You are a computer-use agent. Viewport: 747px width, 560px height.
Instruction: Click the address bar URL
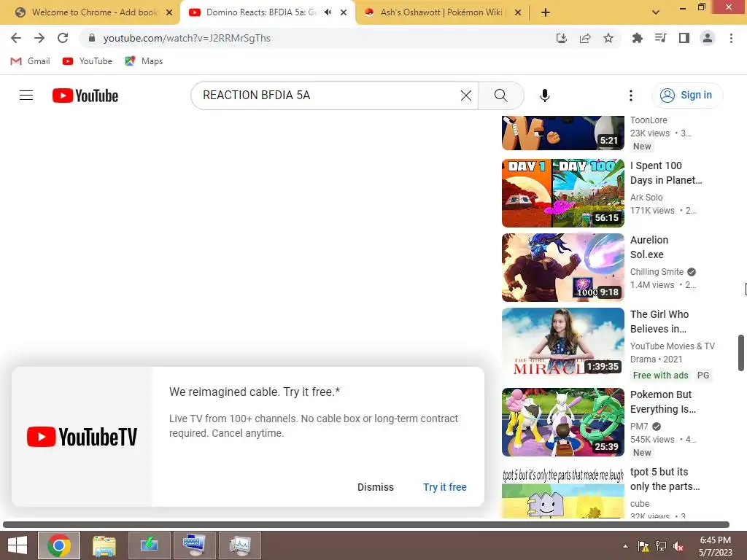187,38
